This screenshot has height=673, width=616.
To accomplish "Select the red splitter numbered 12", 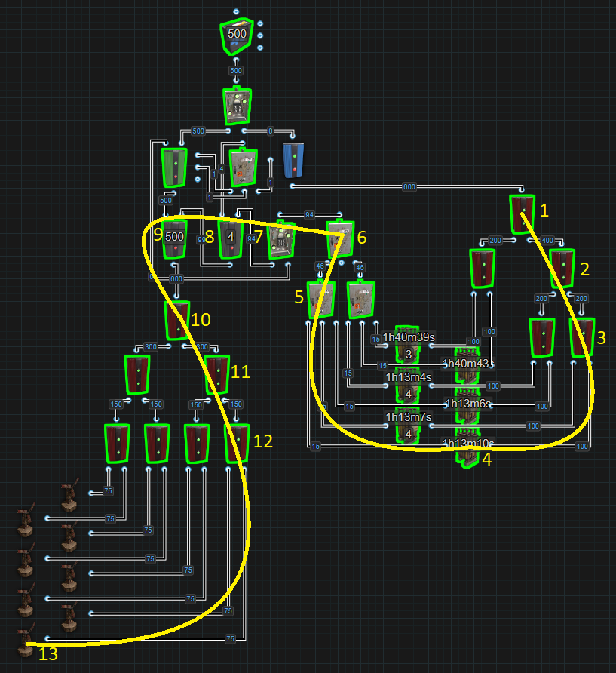I will point(237,444).
